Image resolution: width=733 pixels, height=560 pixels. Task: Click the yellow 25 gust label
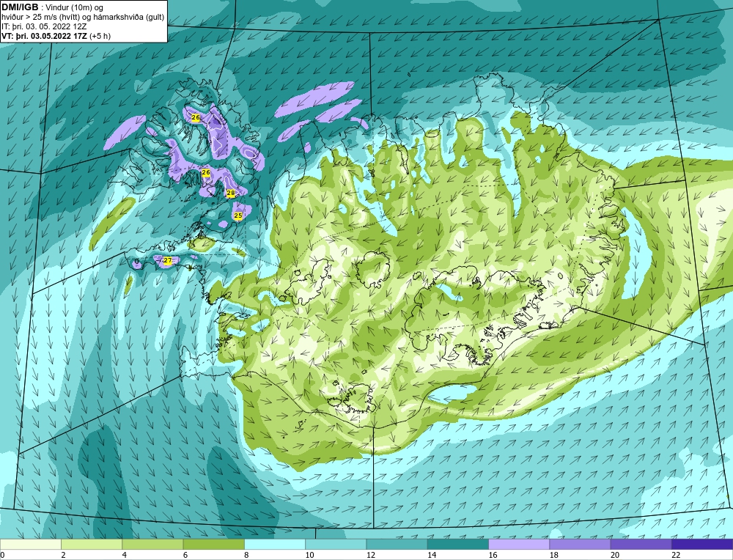(238, 215)
